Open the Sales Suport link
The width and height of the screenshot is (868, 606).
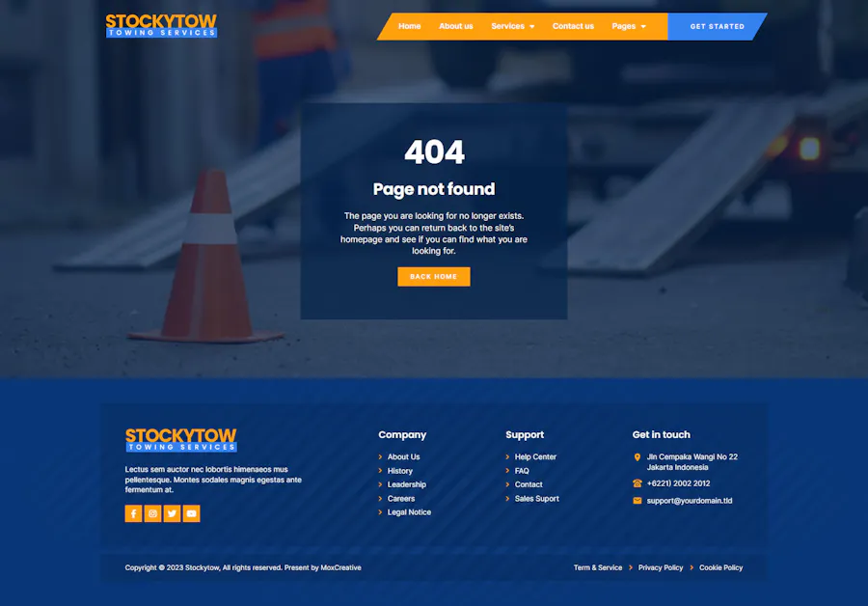point(537,499)
